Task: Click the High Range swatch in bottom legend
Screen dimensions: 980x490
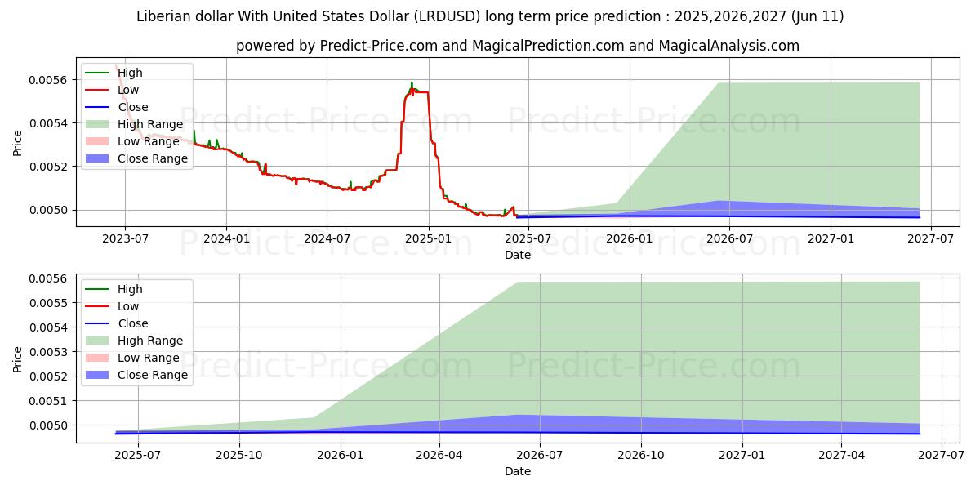Action: coord(98,341)
